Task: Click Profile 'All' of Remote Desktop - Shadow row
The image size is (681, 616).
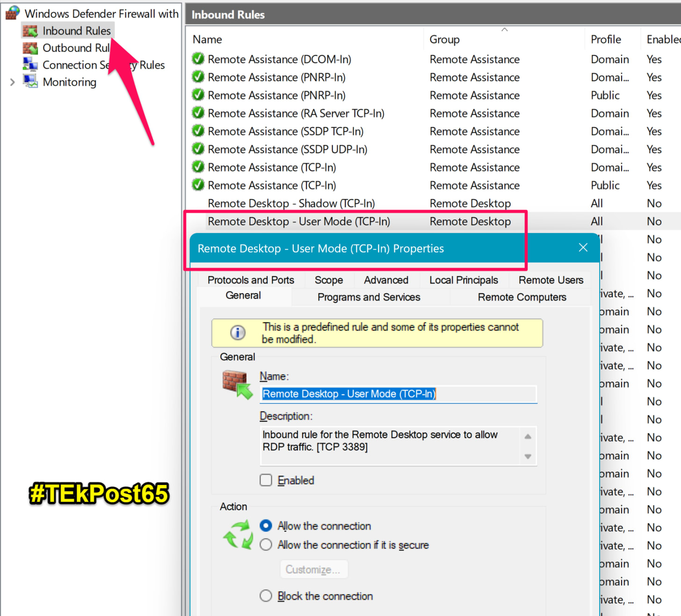Action: [597, 203]
